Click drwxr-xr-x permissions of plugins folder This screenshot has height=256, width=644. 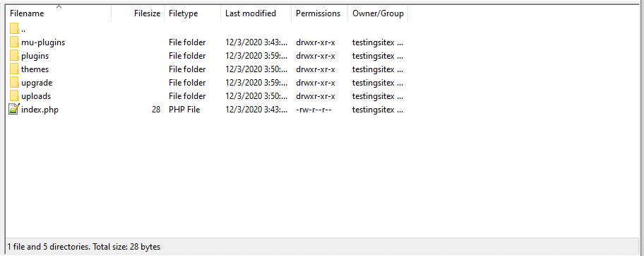(x=316, y=56)
